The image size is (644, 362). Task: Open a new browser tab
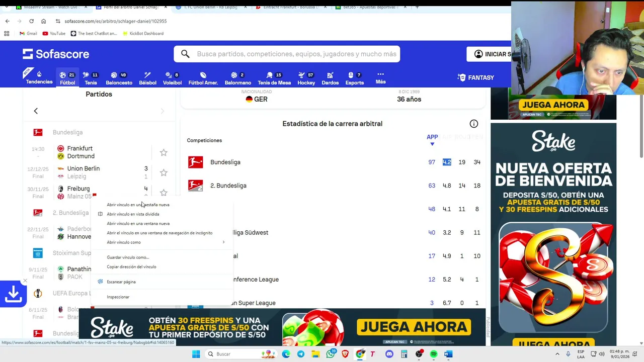click(x=417, y=7)
